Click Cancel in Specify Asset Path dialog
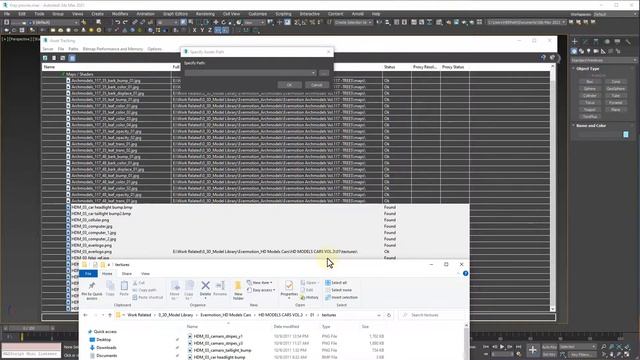This screenshot has height=360, width=640. point(317,85)
